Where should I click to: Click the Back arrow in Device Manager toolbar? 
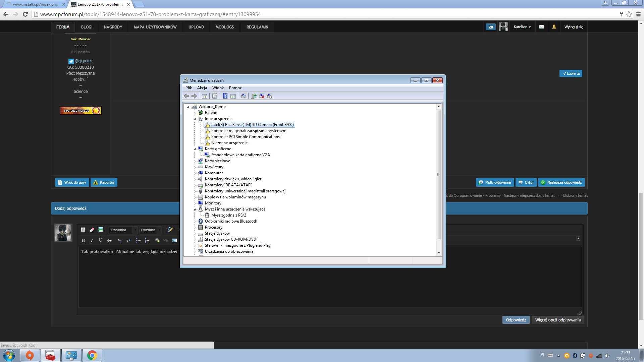click(x=186, y=96)
